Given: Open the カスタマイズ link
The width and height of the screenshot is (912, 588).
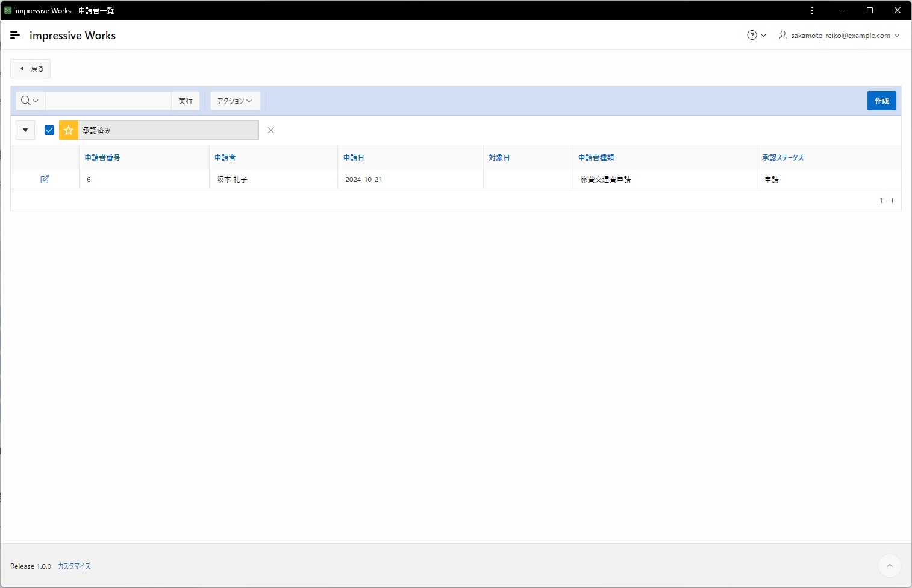Looking at the screenshot, I should (74, 566).
